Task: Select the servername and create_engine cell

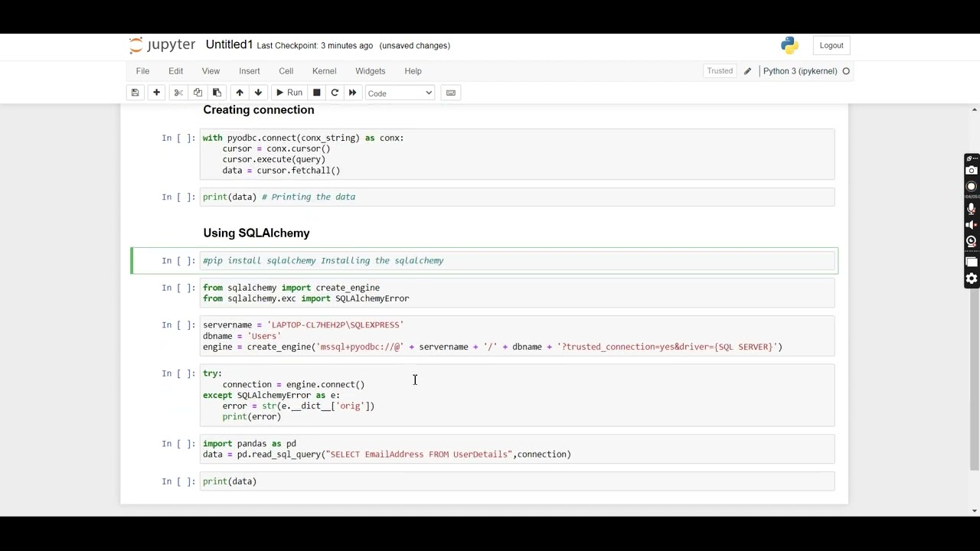Action: (x=517, y=336)
